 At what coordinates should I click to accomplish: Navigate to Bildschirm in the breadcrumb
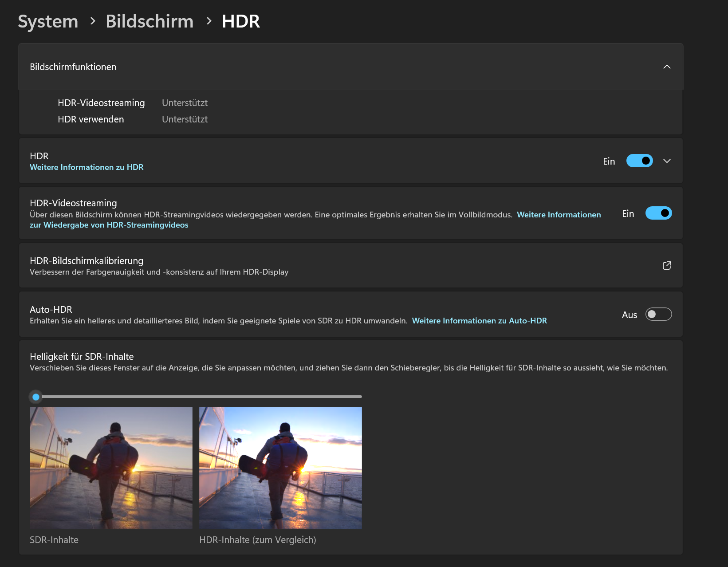pos(150,21)
